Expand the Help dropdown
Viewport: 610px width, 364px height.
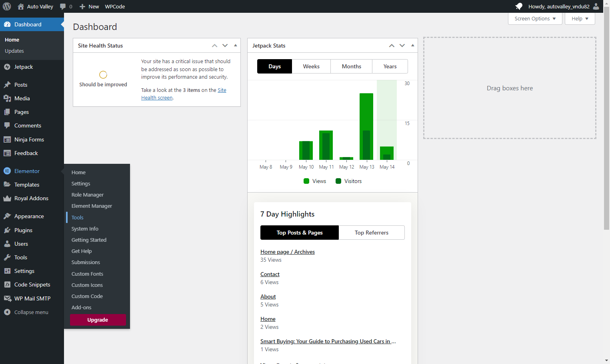[580, 19]
